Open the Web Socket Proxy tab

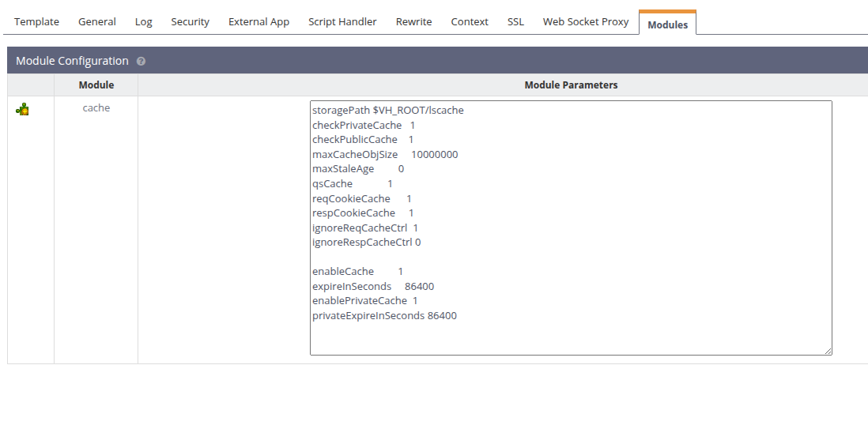[586, 22]
